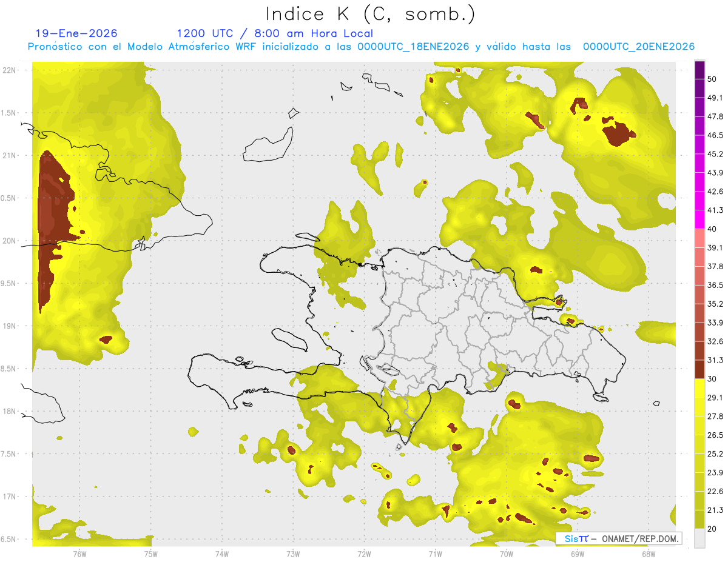Click the colorbar value "40"

click(x=712, y=229)
